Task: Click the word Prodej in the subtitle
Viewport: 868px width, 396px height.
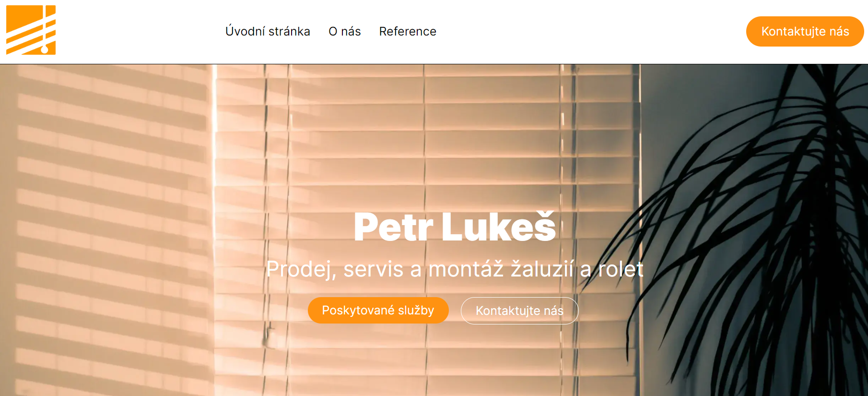Action: (301, 269)
